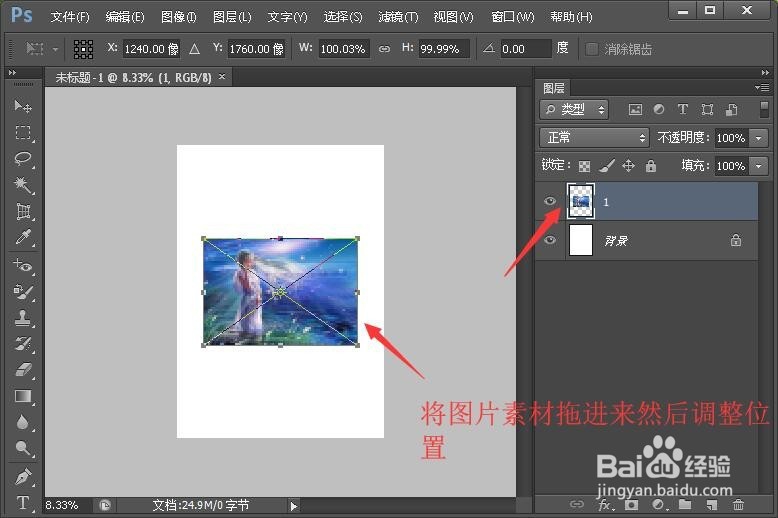Image resolution: width=778 pixels, height=518 pixels.
Task: Click the rotation angle field 0.00
Action: pos(525,49)
